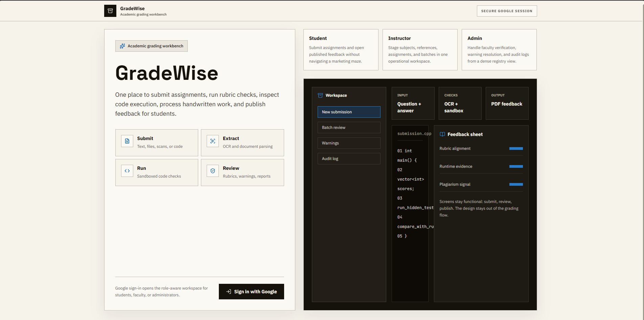Open the Submit card
This screenshot has height=320, width=644.
tap(157, 143)
